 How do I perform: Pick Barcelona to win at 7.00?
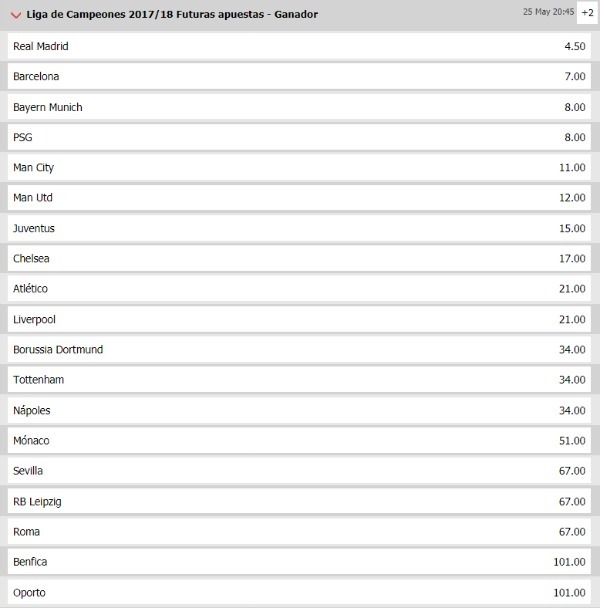tap(299, 76)
